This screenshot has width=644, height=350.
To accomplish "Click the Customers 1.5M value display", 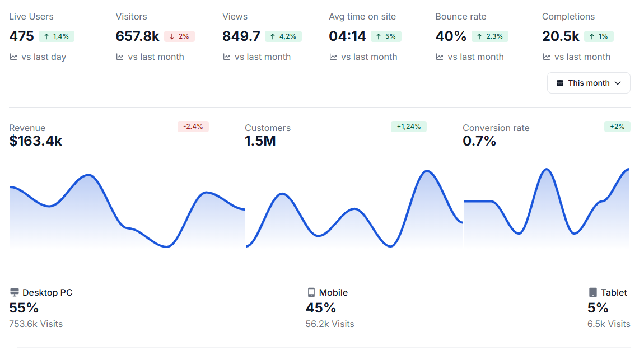I will 260,141.
